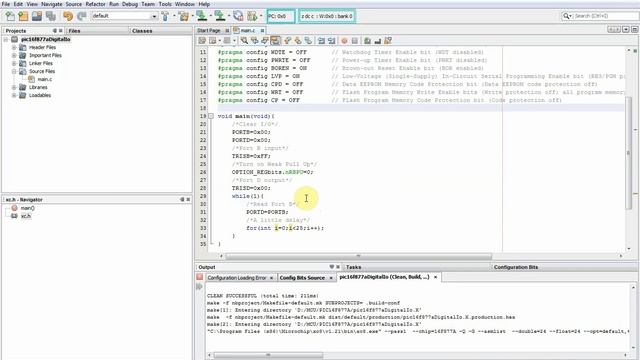640x360 pixels.
Task: Open the Config Bits Source output tab
Action: pos(302,278)
